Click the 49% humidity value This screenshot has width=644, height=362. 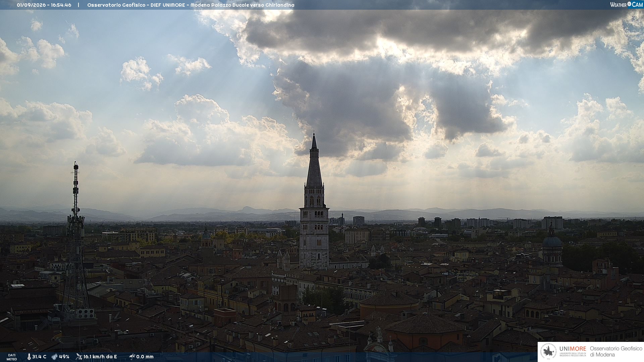(x=64, y=357)
